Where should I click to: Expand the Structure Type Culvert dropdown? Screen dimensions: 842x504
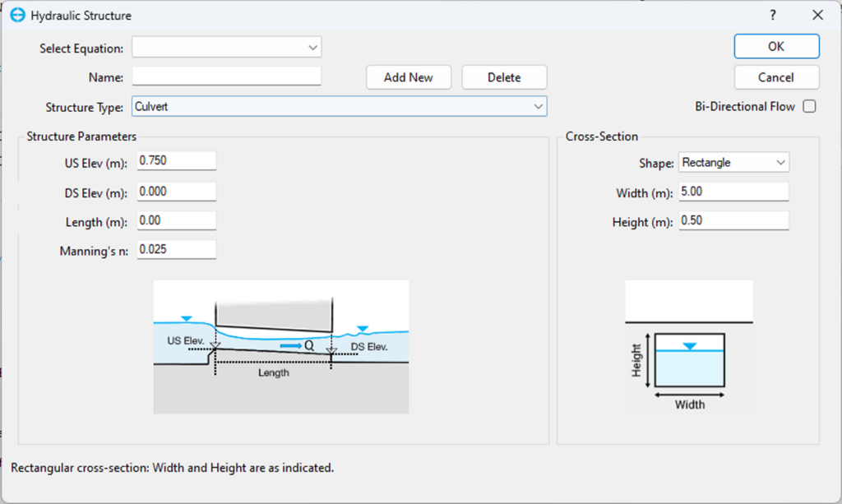click(339, 107)
